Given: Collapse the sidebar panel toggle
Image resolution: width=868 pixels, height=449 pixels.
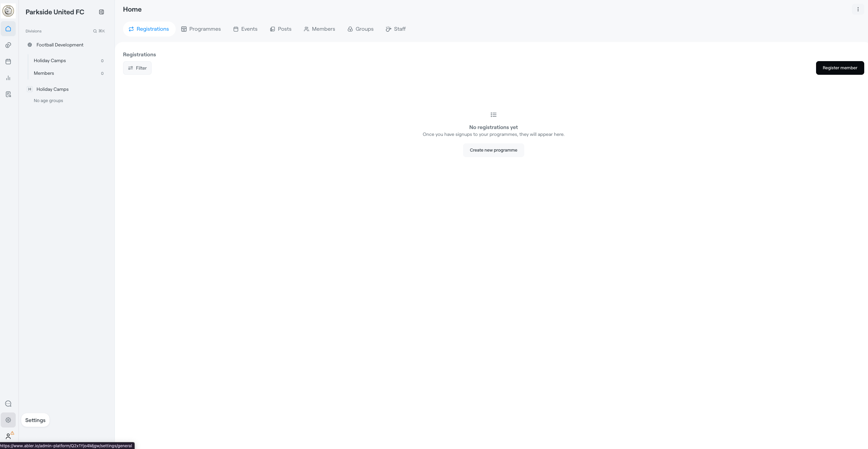Looking at the screenshot, I should pos(101,12).
